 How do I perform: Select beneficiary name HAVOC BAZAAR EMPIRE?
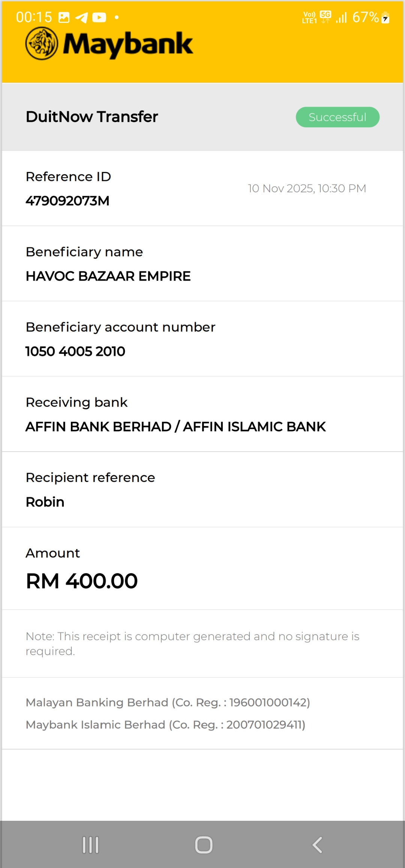click(x=108, y=276)
